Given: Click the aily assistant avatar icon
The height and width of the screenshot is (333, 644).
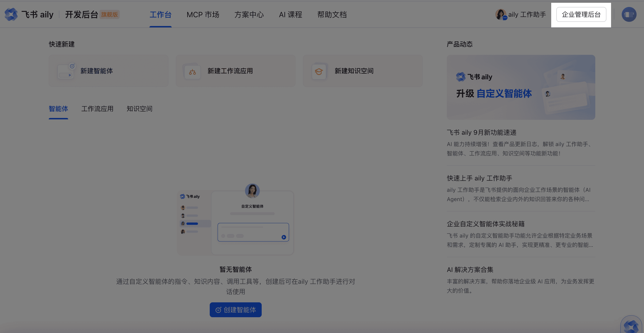Looking at the screenshot, I should (501, 14).
